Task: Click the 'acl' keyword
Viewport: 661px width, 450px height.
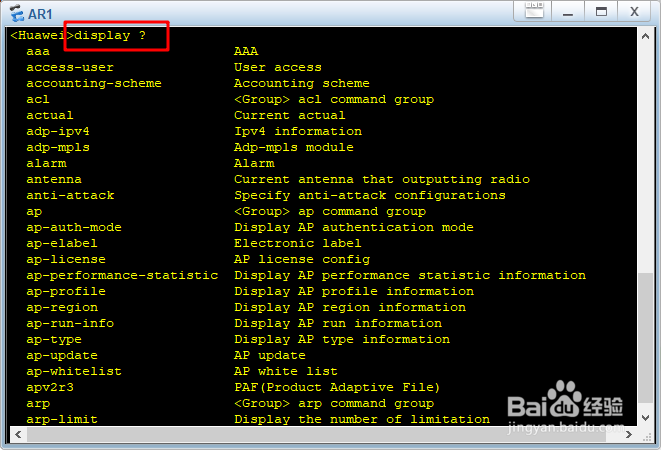Action: 38,100
